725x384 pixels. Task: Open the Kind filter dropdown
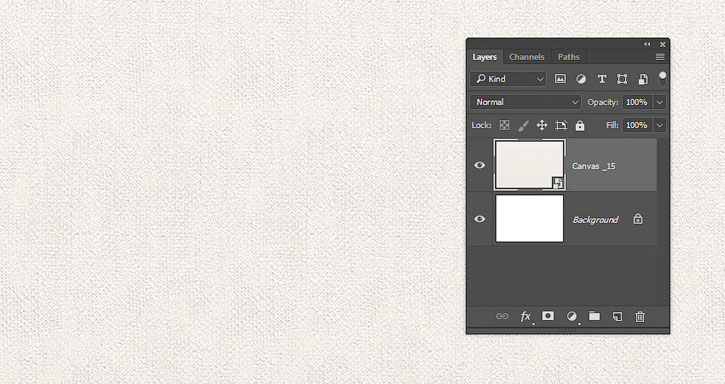point(509,79)
